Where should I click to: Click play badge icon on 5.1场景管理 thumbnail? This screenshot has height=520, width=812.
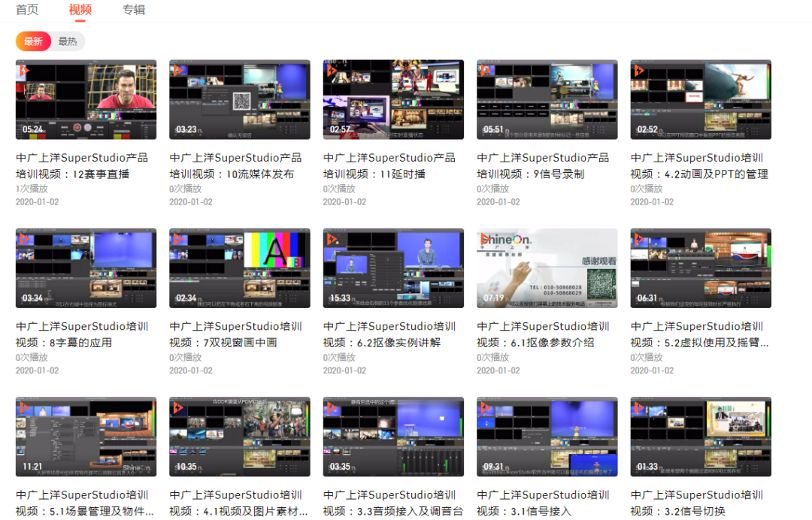pos(23,407)
